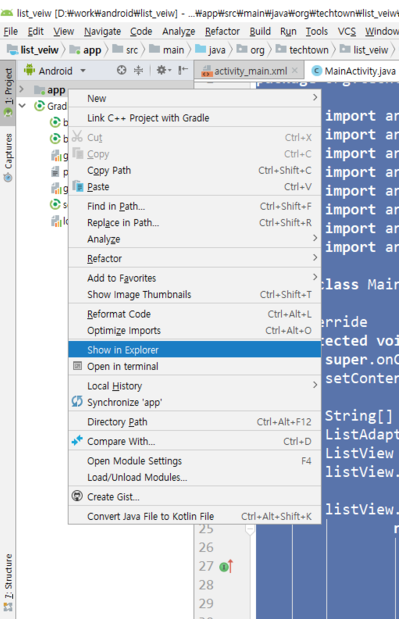399x619 pixels.
Task: Choose Convert Java File to Kotlin File
Action: 194,516
